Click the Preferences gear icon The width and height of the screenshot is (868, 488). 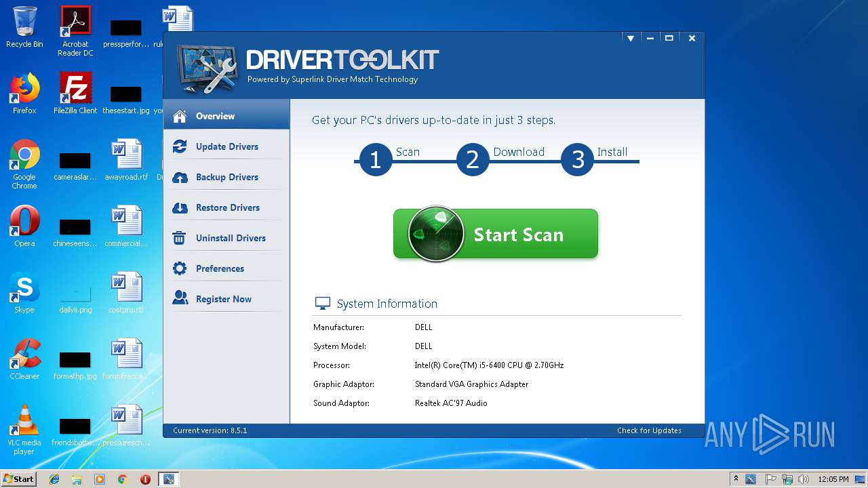coord(180,268)
